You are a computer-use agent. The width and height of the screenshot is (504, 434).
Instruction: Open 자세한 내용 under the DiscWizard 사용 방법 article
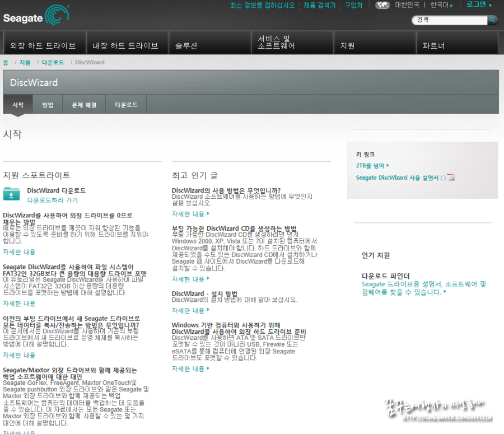[190, 214]
